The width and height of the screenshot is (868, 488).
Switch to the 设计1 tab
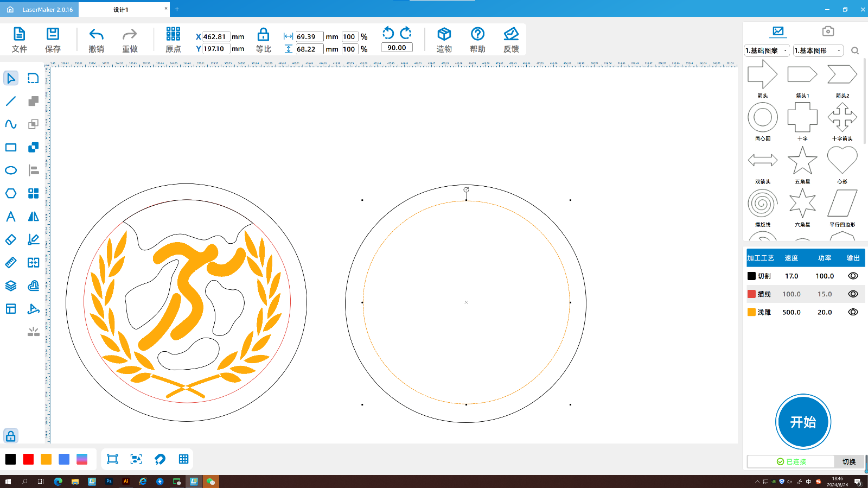[121, 10]
